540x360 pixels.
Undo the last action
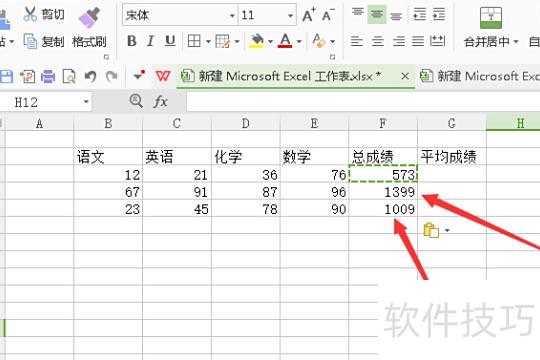(x=90, y=76)
